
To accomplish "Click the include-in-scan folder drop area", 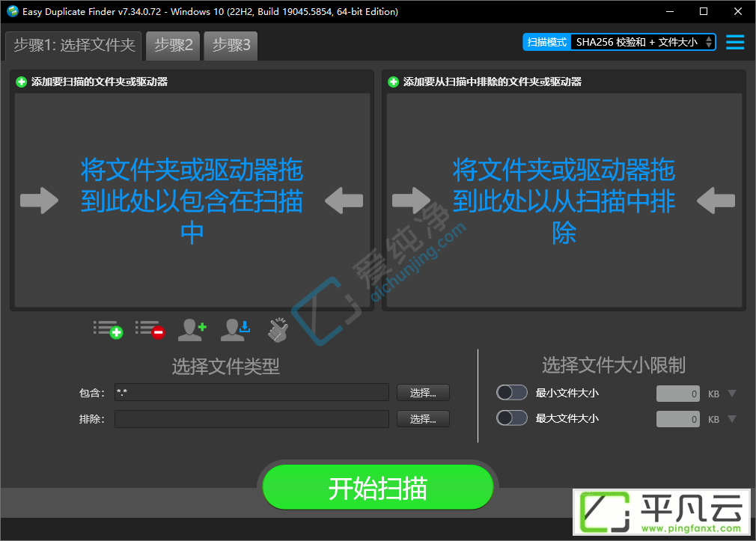I will (192, 200).
